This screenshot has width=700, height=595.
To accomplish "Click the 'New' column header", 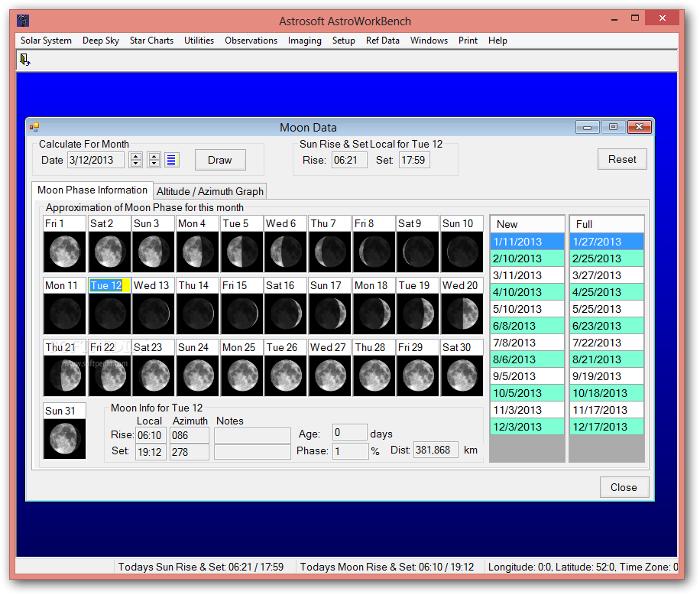I will point(527,224).
